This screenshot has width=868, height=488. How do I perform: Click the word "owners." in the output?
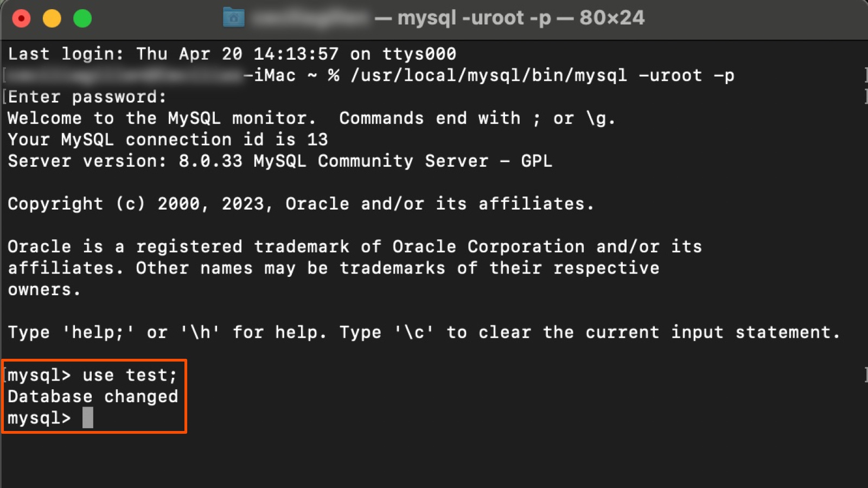[x=44, y=290]
